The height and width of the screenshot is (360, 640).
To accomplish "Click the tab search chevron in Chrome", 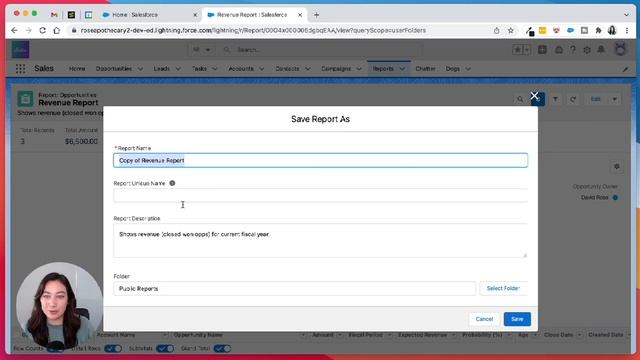I will (x=626, y=15).
